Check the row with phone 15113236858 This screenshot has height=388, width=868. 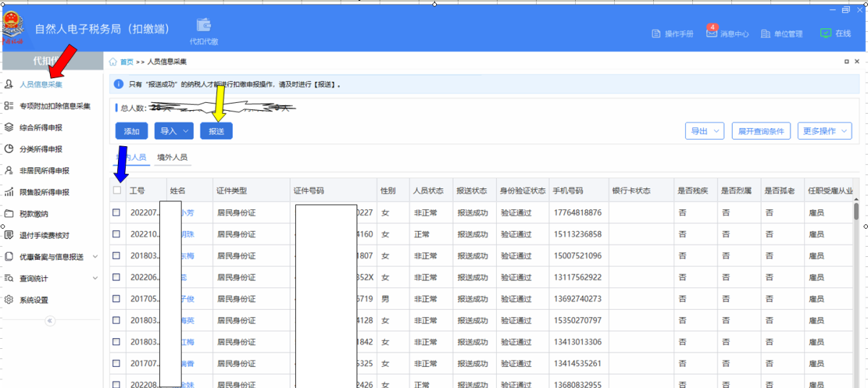[117, 235]
